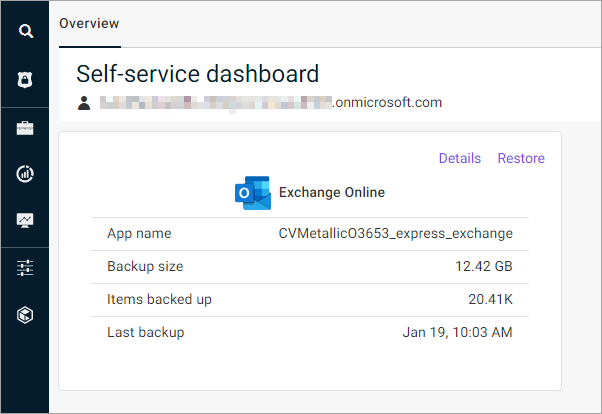Select the Jan 19, 10:03 AM value
Image resolution: width=602 pixels, height=414 pixels.
(457, 333)
